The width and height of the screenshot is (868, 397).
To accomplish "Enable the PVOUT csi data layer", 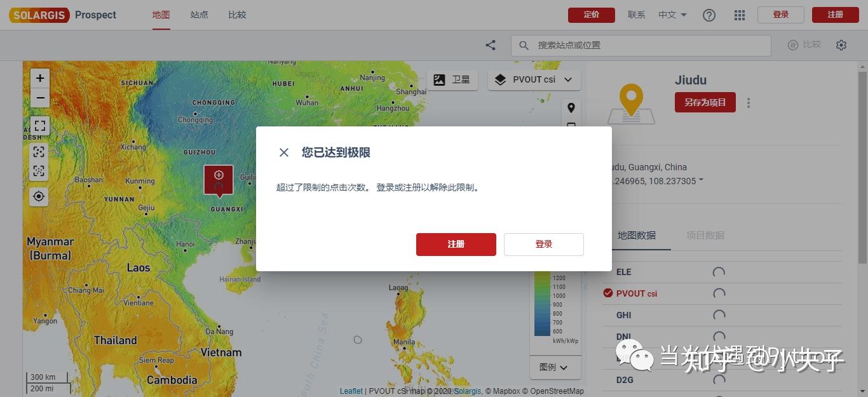I will tap(636, 293).
